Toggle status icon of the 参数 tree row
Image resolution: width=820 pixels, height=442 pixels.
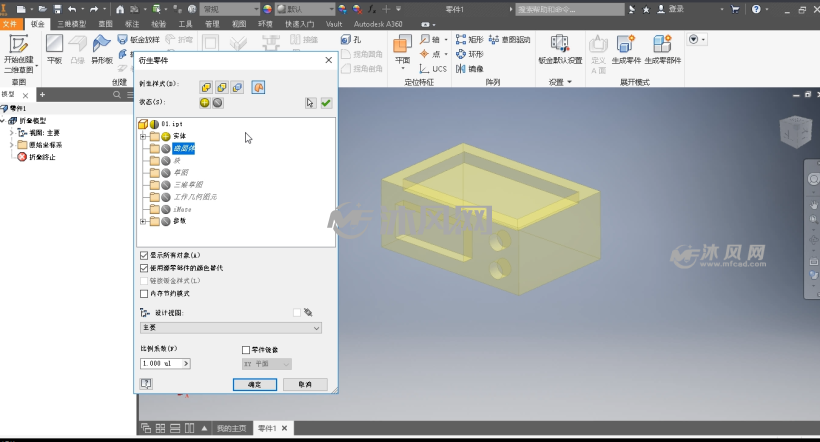tap(166, 221)
